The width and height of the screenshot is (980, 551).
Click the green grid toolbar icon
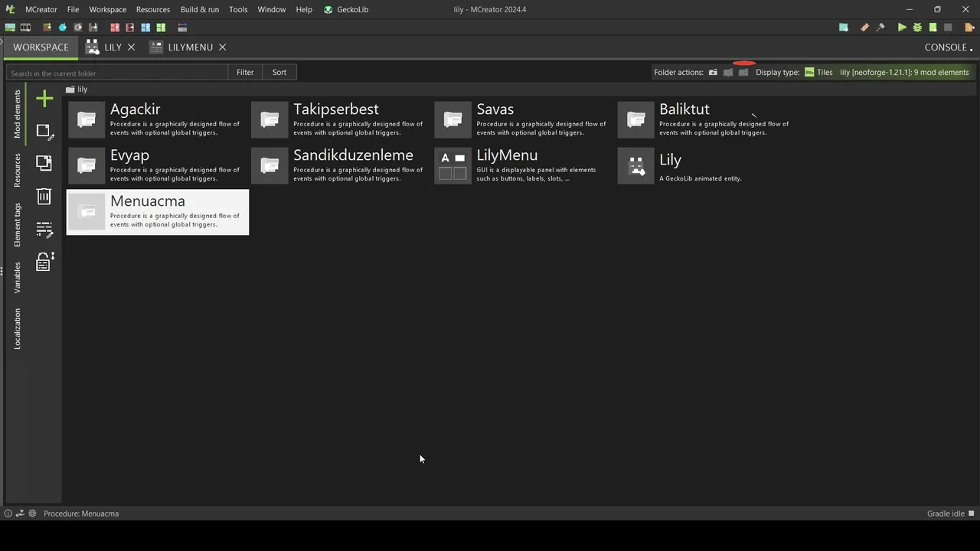161,28
